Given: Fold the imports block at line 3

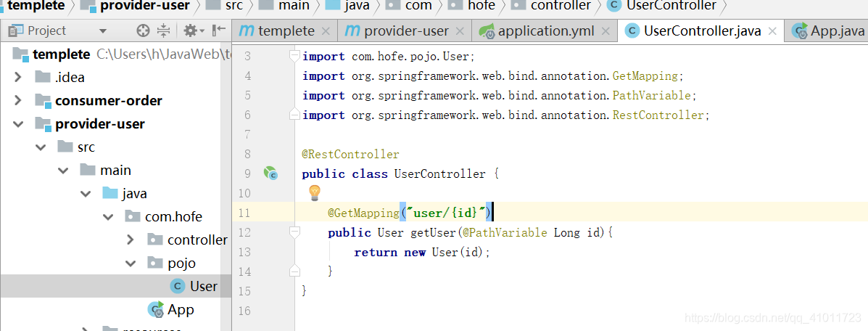Looking at the screenshot, I should (294, 56).
